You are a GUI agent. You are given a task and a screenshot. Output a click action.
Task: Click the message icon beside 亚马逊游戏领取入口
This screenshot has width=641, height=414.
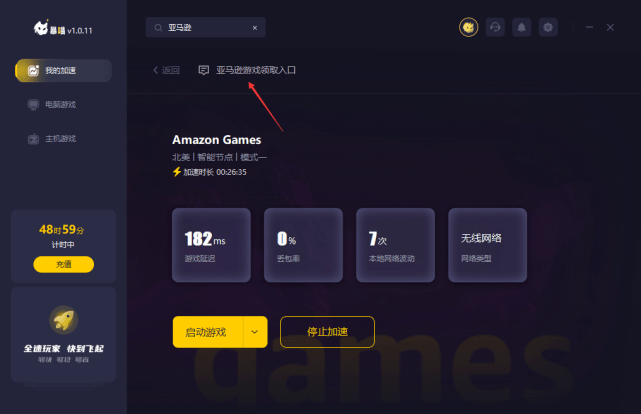tap(204, 70)
